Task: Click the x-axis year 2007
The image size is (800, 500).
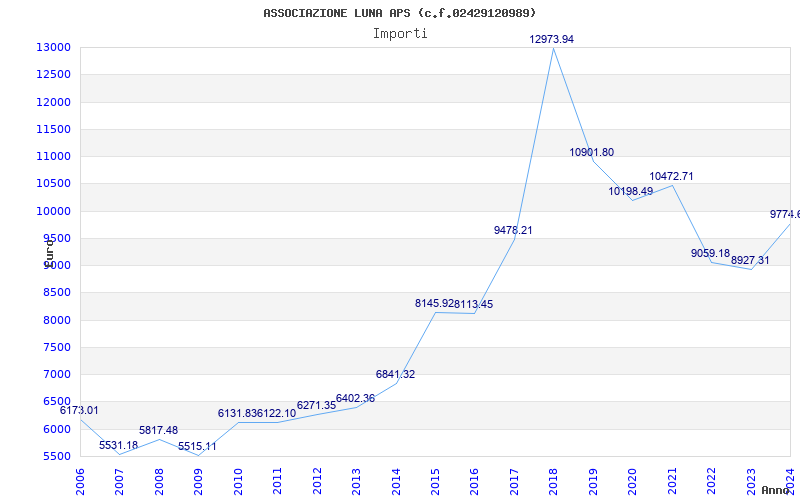Action: click(119, 482)
